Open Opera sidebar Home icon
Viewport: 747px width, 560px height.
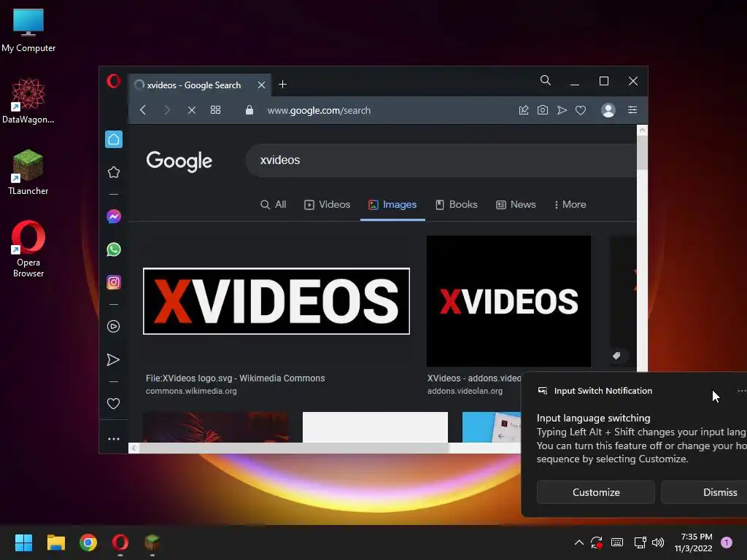coord(113,139)
